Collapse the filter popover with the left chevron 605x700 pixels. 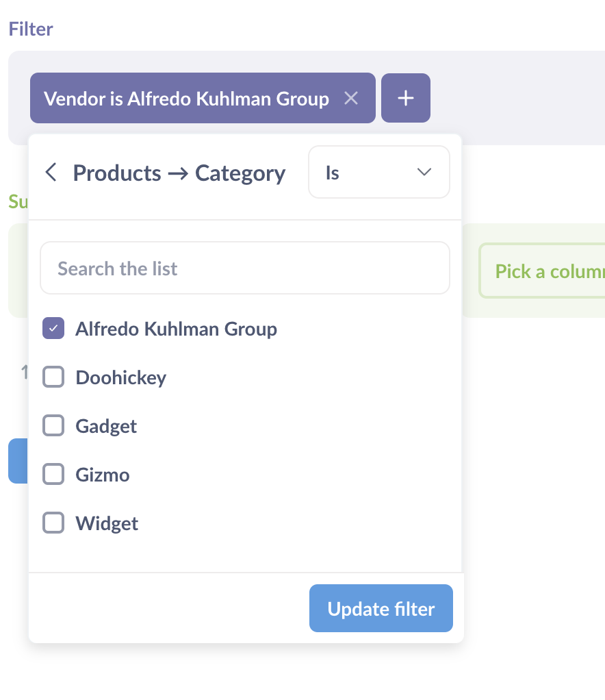[x=51, y=173]
